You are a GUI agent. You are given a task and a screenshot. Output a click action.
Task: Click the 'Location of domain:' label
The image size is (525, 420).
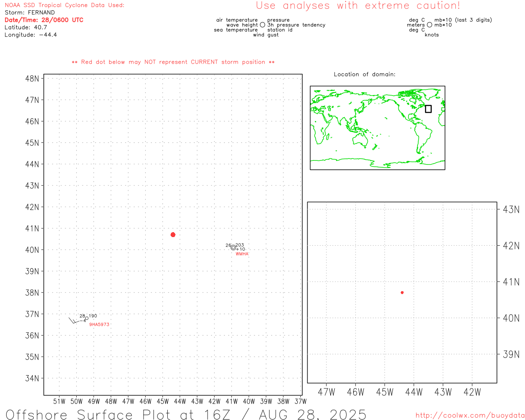365,75
